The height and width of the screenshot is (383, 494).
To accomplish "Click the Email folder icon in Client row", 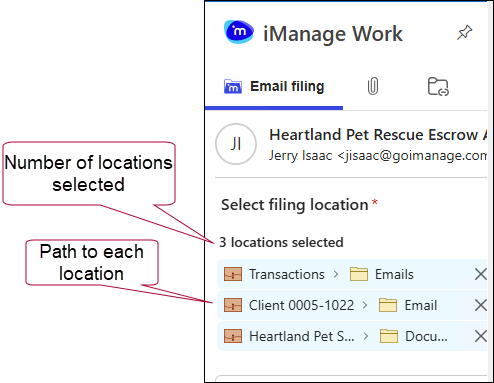I will (388, 305).
